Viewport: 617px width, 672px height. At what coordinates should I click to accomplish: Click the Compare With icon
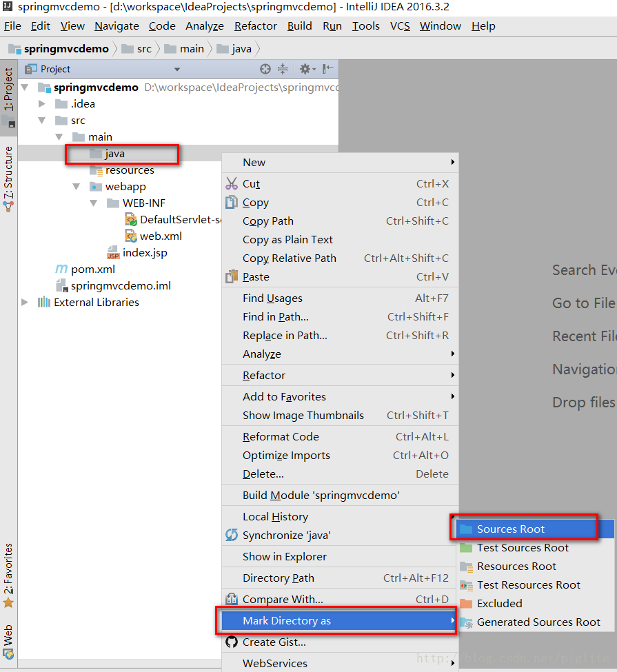[x=232, y=599]
